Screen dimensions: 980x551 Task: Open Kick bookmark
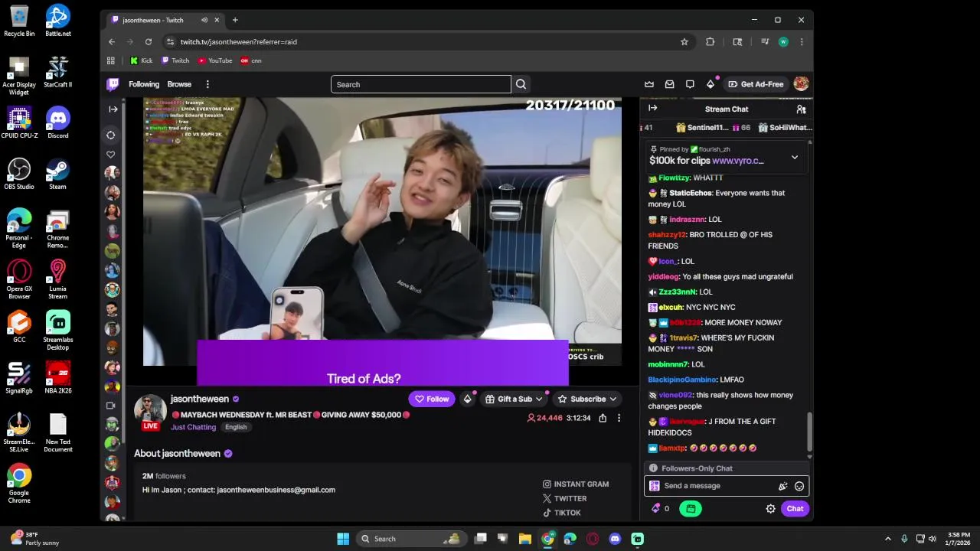pyautogui.click(x=142, y=60)
